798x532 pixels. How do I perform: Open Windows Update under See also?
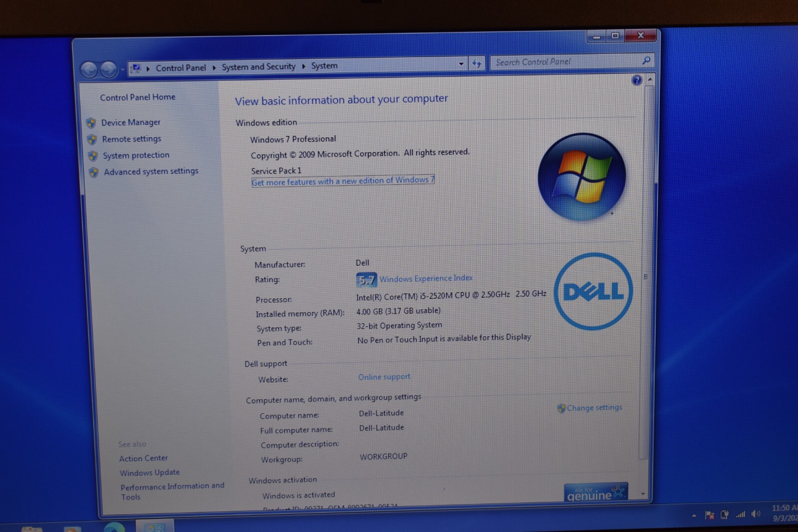tap(150, 472)
